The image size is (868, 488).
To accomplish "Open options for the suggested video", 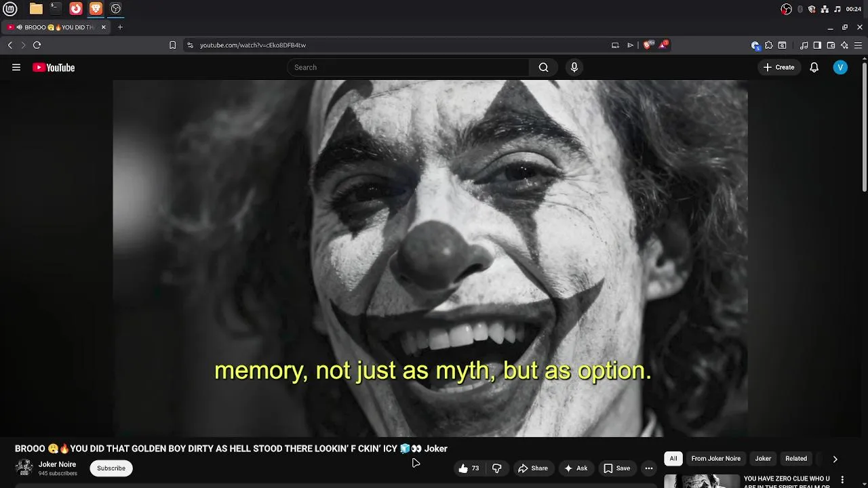I will [x=843, y=479].
